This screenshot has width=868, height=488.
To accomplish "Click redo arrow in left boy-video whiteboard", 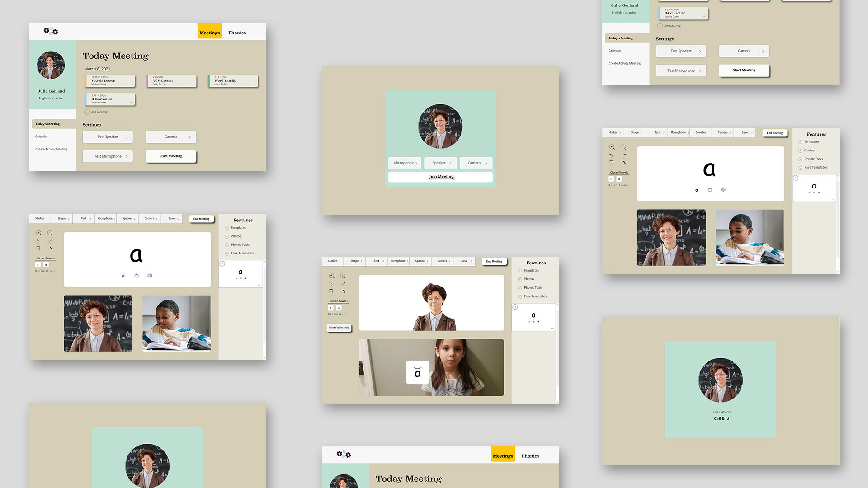I will pyautogui.click(x=51, y=241).
